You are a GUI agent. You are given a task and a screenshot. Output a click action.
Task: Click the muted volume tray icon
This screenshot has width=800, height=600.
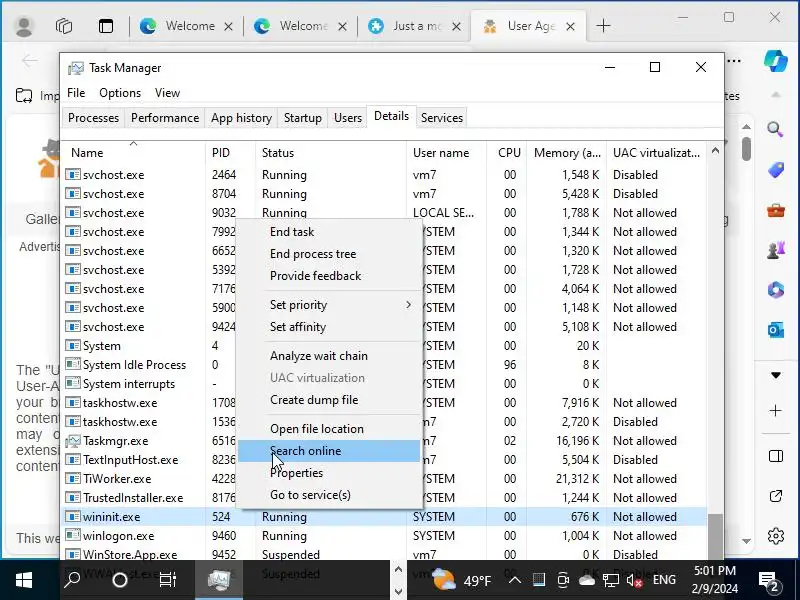tap(634, 580)
